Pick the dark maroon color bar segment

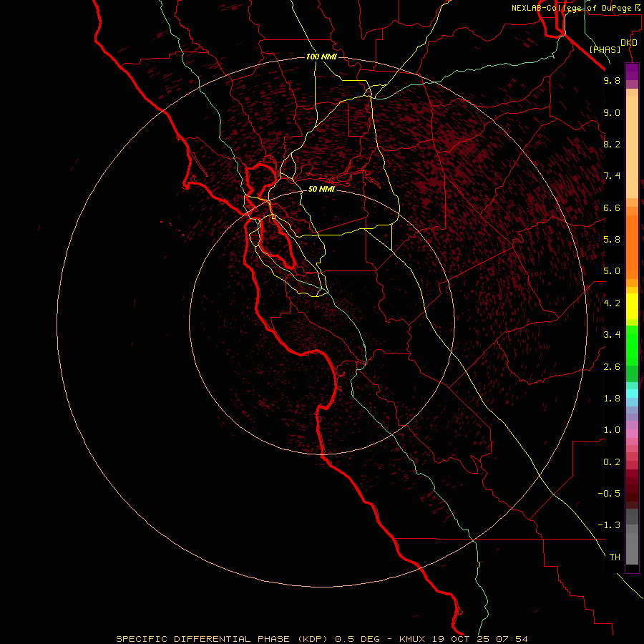632,489
